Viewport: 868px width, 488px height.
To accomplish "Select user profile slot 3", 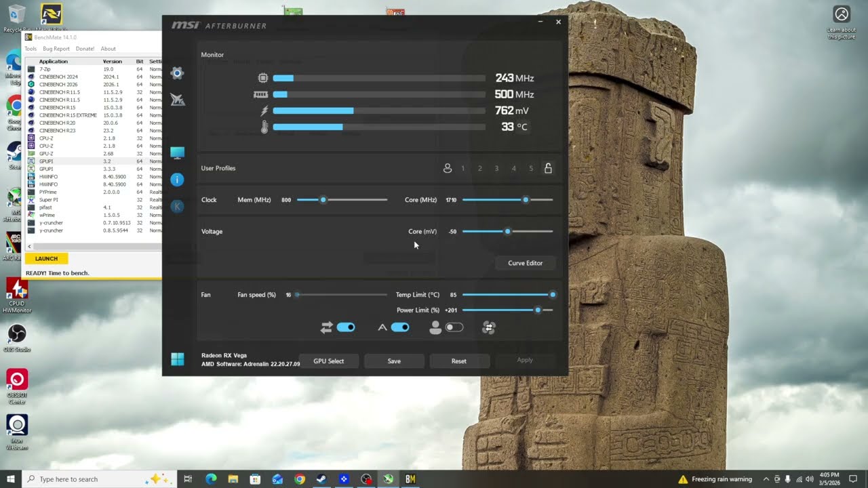I will (x=496, y=168).
